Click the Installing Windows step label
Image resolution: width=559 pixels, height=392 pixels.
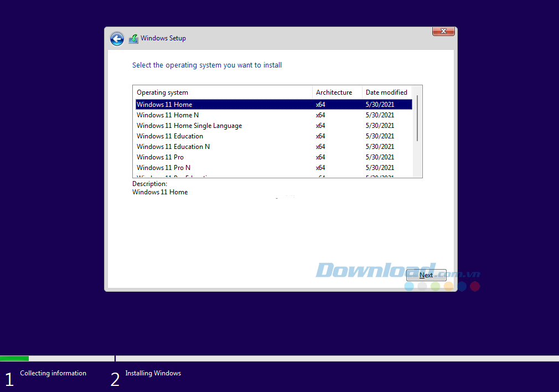point(153,373)
